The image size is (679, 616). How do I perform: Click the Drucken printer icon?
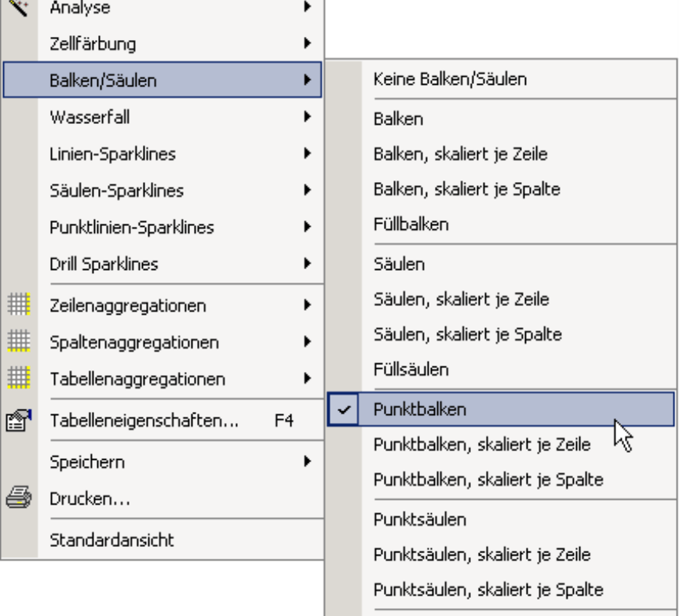[x=19, y=498]
